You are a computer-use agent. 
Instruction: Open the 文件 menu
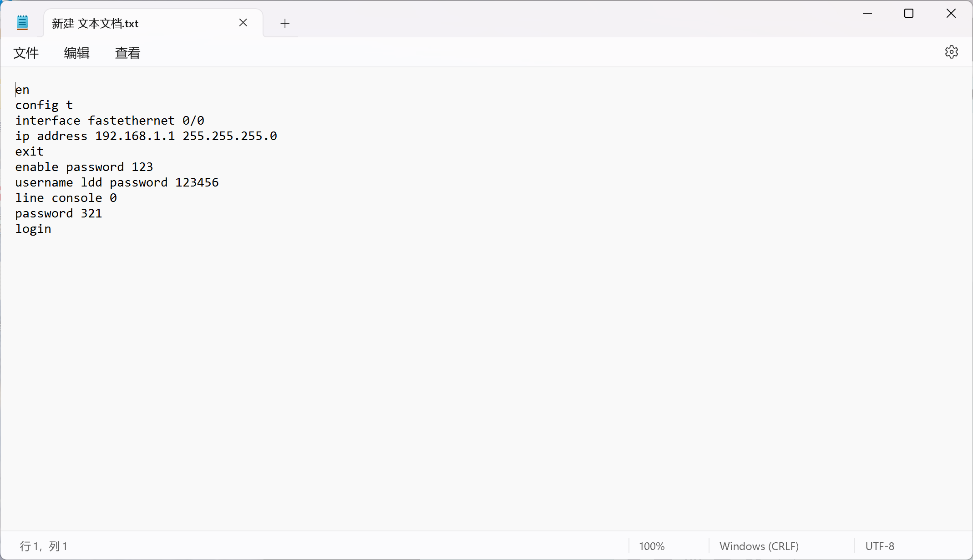tap(26, 53)
